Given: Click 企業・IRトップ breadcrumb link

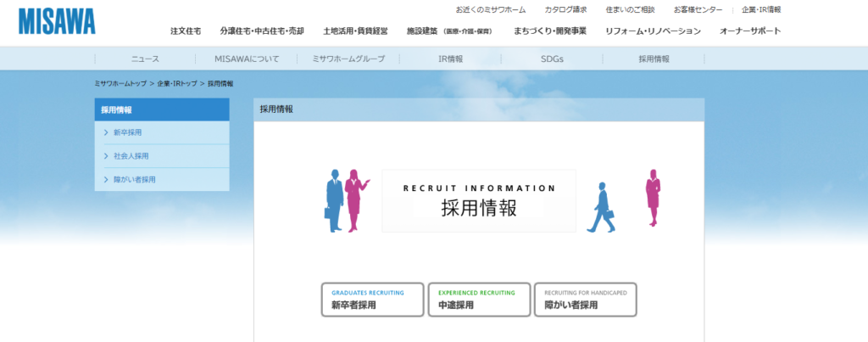Looking at the screenshot, I should click(x=176, y=84).
